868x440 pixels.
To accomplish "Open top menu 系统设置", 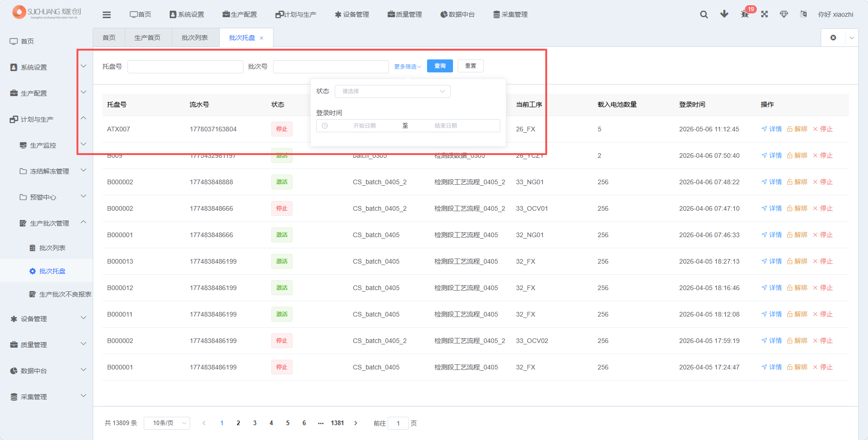I will click(187, 14).
